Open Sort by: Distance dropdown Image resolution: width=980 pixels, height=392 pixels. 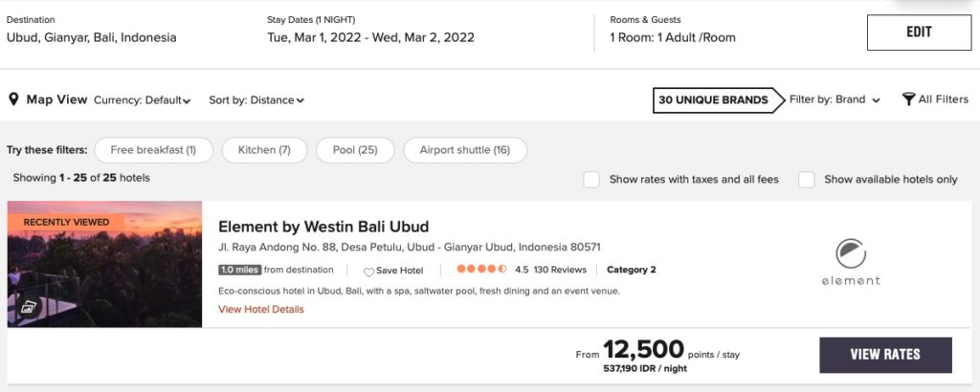(256, 100)
